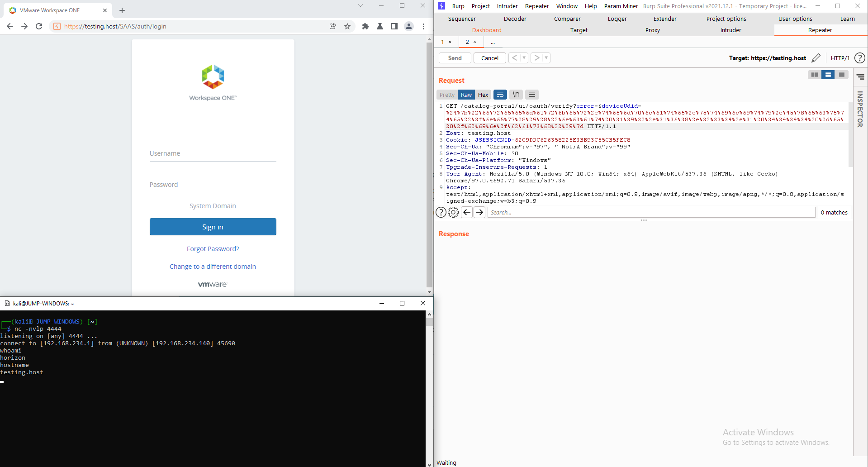Viewport: 868px width, 467px height.
Task: Click Change to a different domain
Action: coord(213,267)
